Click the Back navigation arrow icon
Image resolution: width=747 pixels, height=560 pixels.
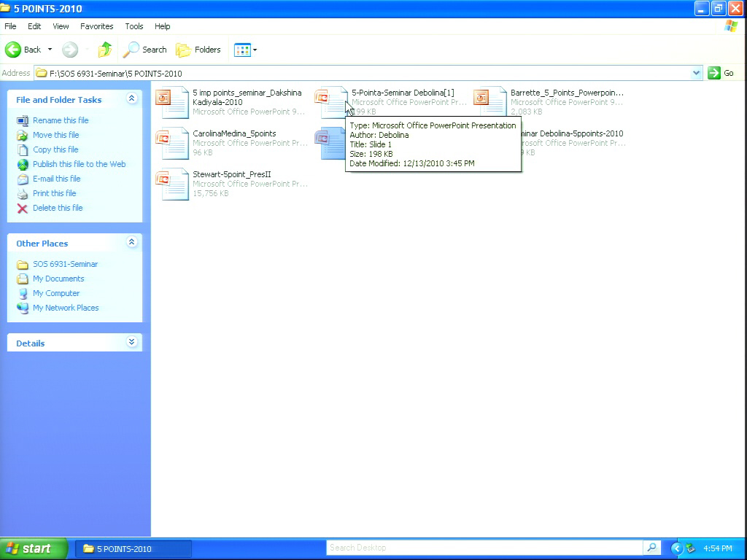tap(13, 50)
